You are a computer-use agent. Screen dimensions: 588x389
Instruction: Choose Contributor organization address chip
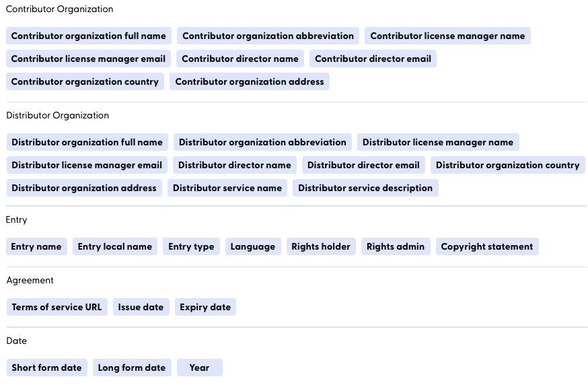tap(250, 81)
